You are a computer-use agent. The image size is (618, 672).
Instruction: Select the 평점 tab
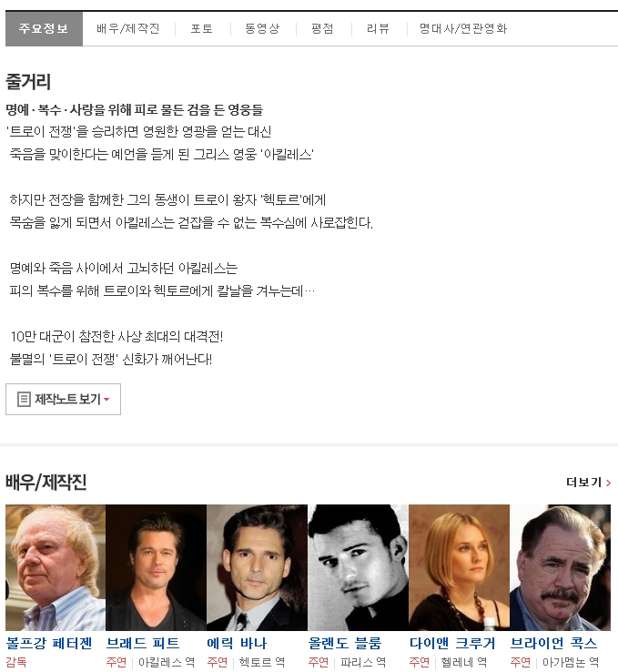click(322, 29)
